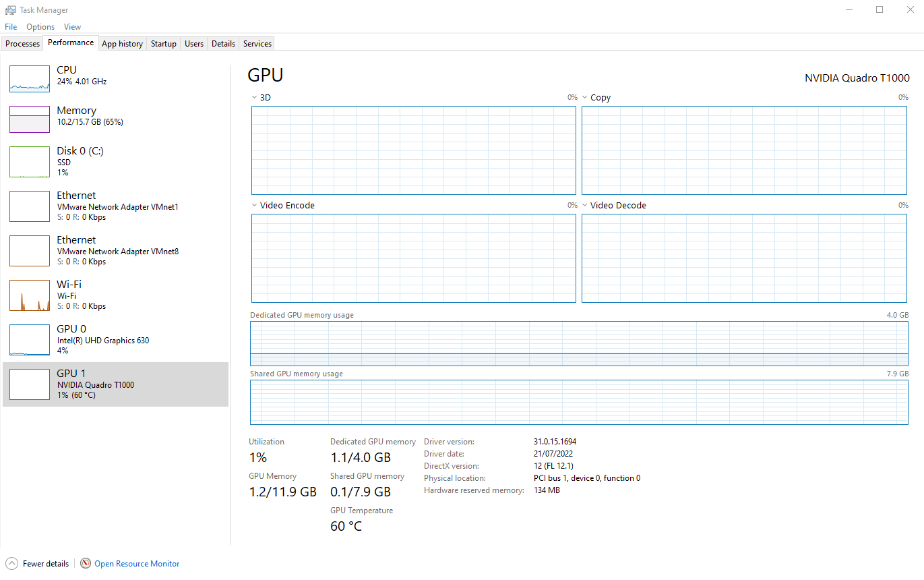The width and height of the screenshot is (924, 580).
Task: Collapse the 3D engine graph
Action: pos(253,97)
